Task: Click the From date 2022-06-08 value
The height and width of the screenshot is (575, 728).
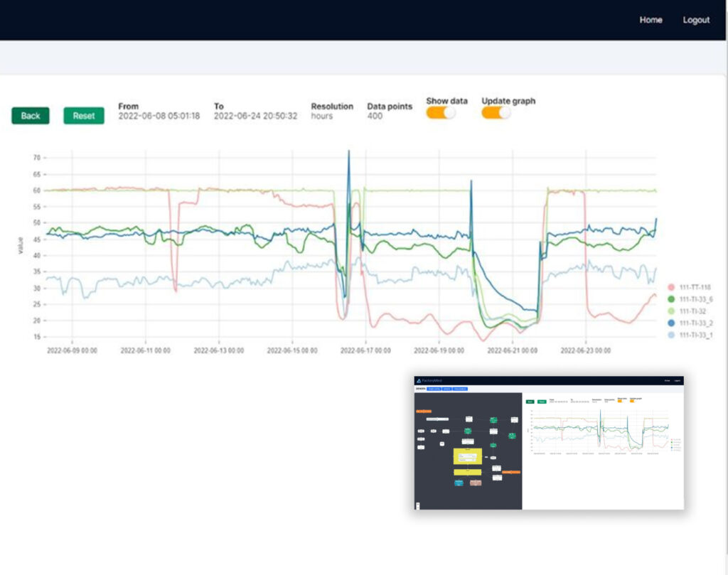Action: point(159,116)
